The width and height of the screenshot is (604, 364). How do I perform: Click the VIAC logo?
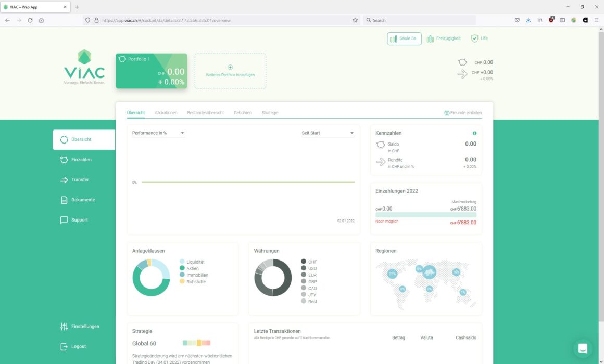tap(84, 67)
